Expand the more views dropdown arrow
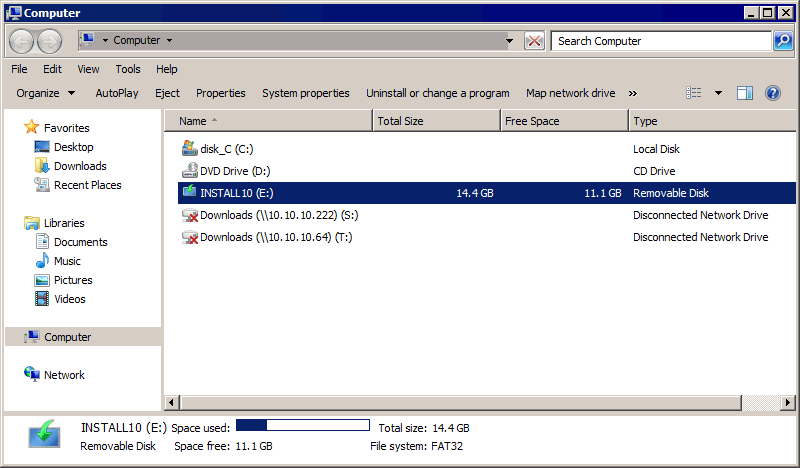Screen dimensions: 800x468 tap(718, 93)
